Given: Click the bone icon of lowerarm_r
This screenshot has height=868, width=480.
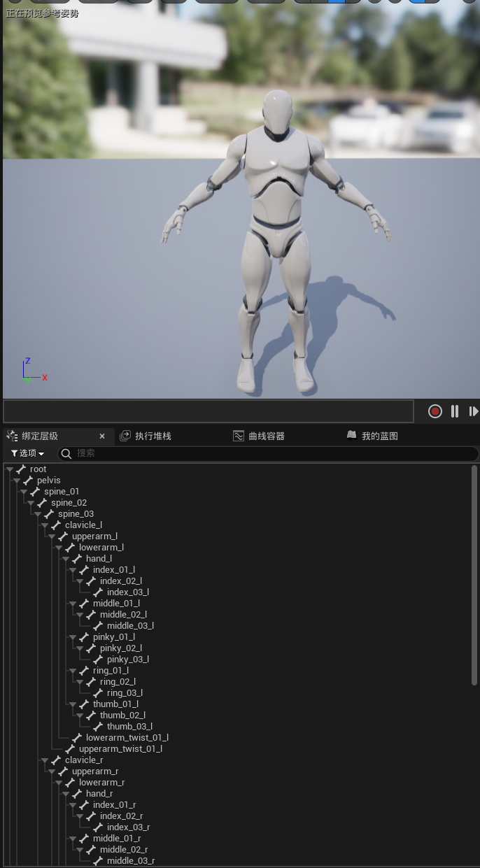Looking at the screenshot, I should 70,783.
